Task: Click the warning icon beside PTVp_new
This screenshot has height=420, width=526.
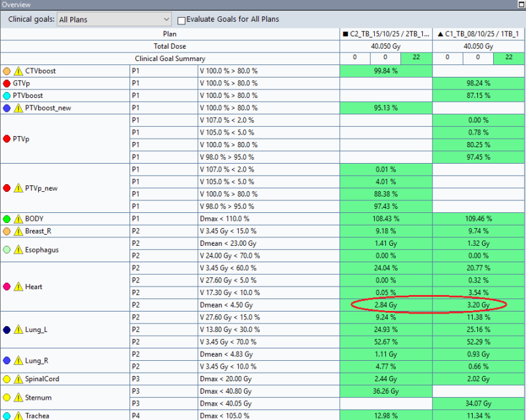Action: [18, 188]
